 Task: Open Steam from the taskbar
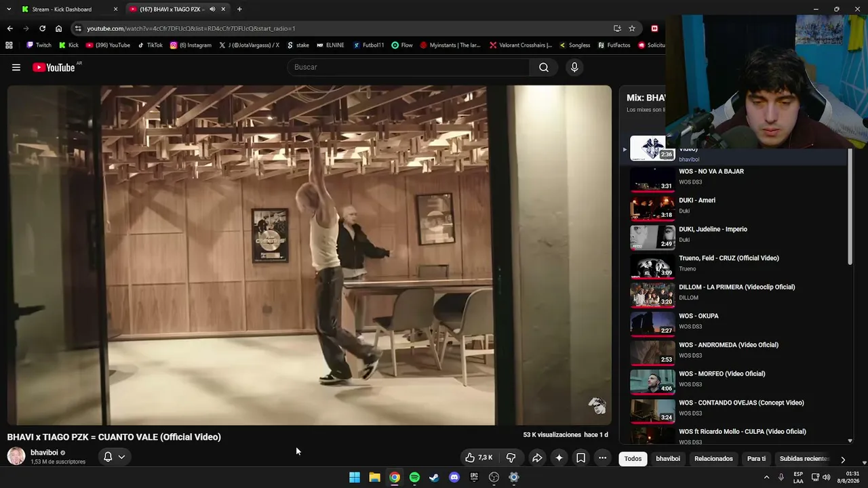pos(434,477)
